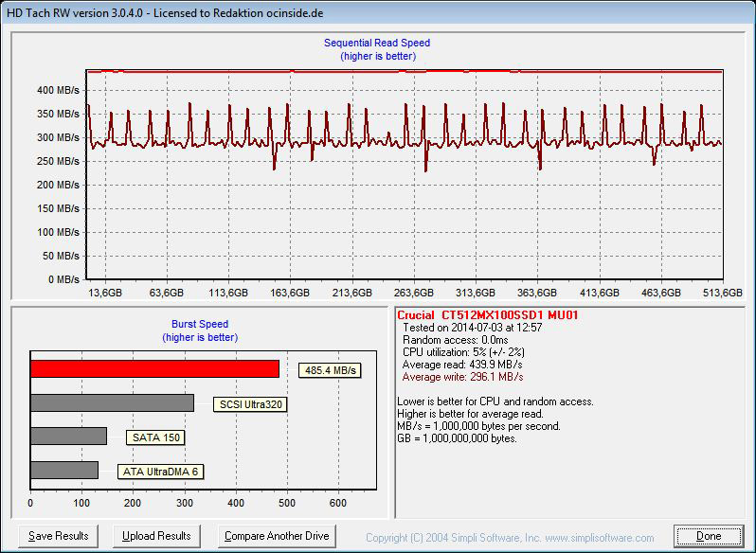Click Upload Results button

[x=156, y=536]
